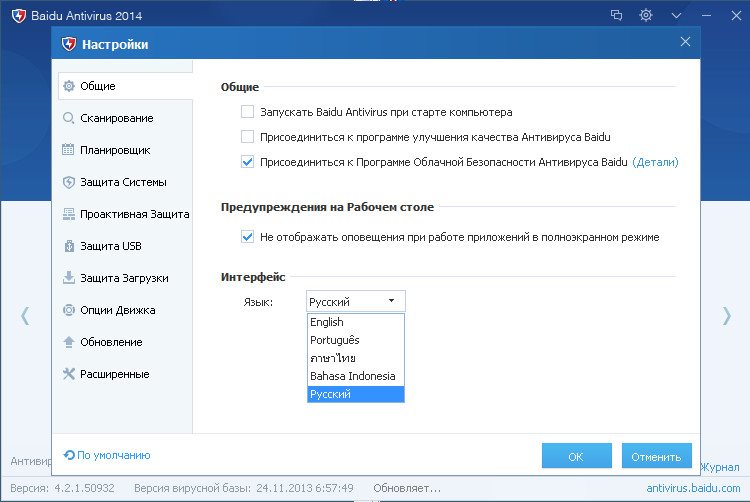Click the calendar icon beside Планировщик
The image size is (750, 502).
pyautogui.click(x=68, y=150)
